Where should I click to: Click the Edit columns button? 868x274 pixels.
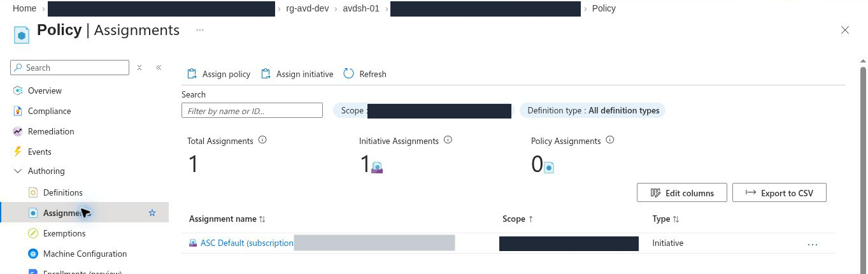[x=681, y=193]
